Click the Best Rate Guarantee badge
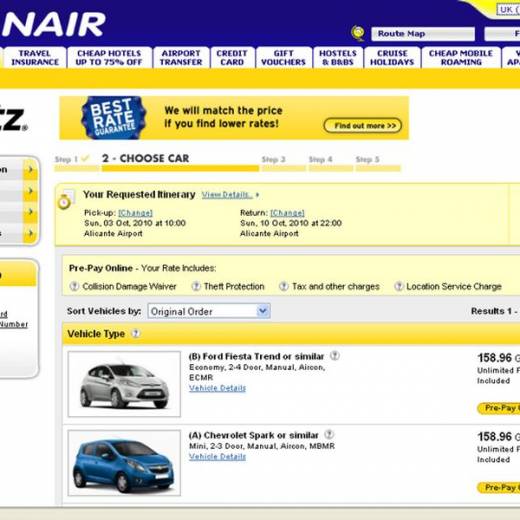Viewport: 520px width, 520px height. (x=113, y=118)
